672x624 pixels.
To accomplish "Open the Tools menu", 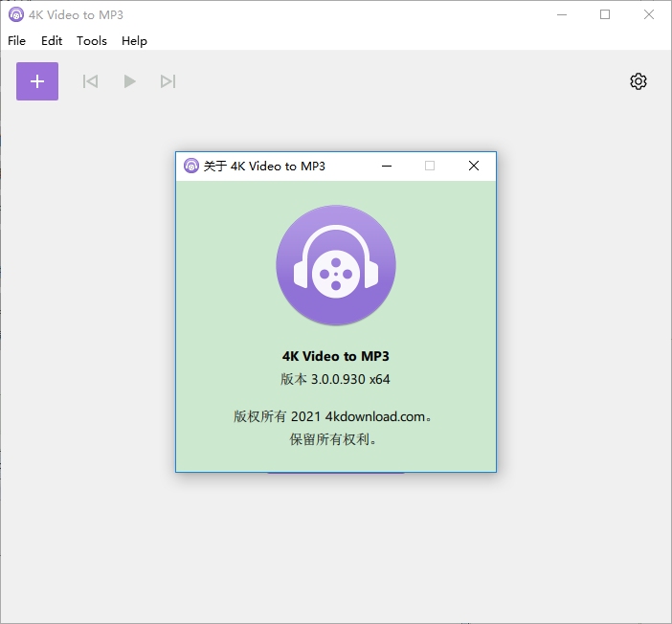I will [x=92, y=41].
